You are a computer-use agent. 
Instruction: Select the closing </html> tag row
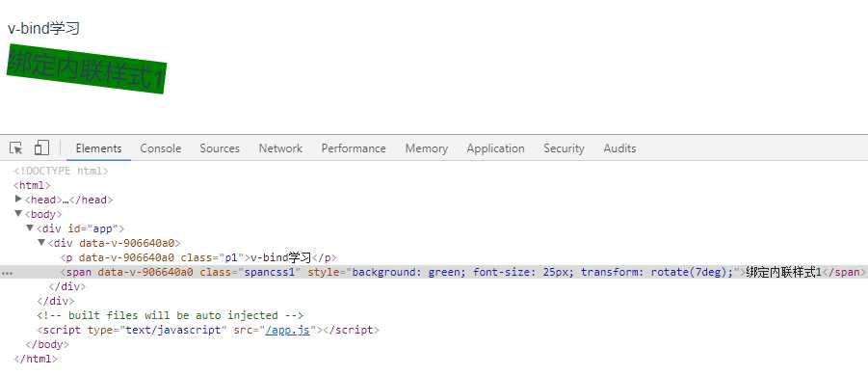(36, 359)
